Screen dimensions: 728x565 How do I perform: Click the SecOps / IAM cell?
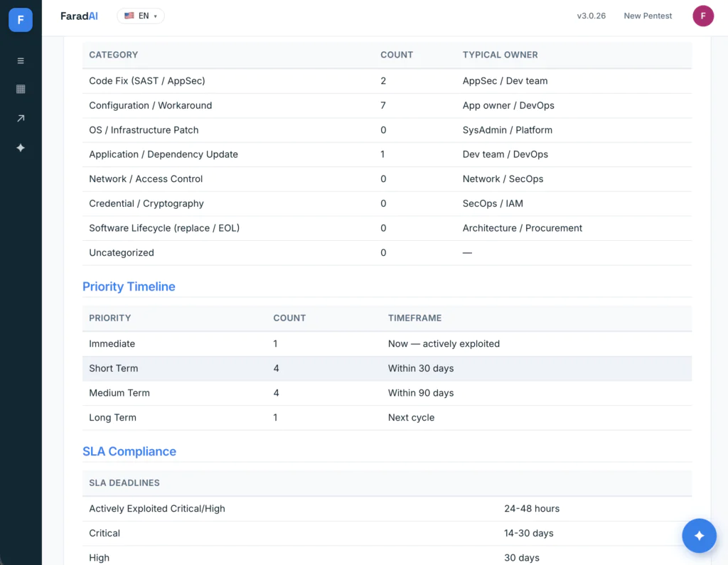[493, 203]
